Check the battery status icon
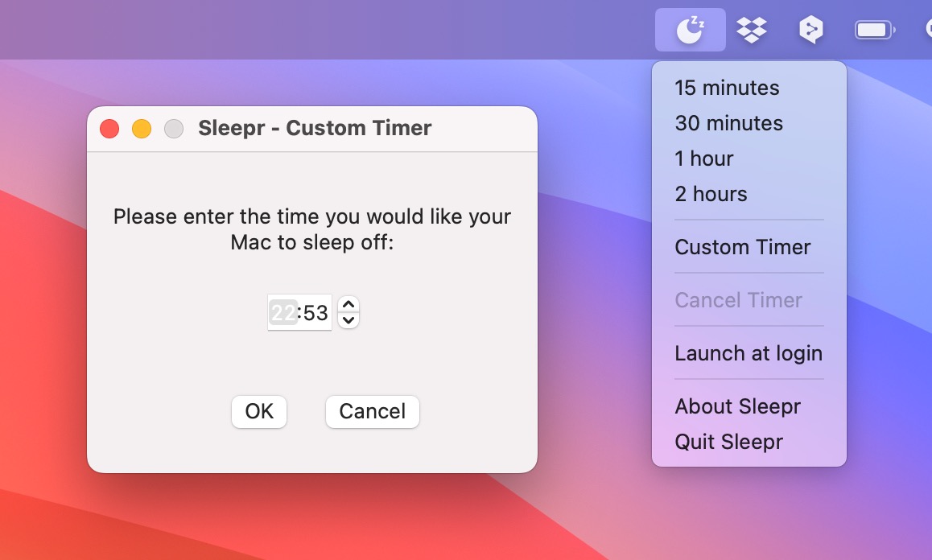Viewport: 932px width, 560px height. 875,29
